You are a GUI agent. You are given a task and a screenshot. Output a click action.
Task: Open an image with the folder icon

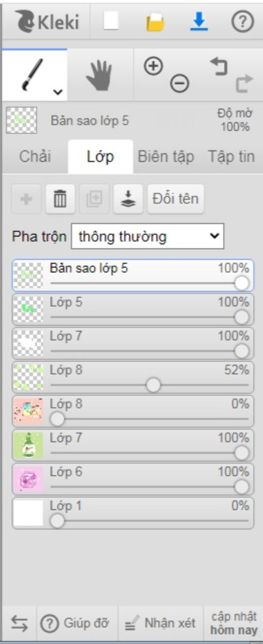click(155, 22)
